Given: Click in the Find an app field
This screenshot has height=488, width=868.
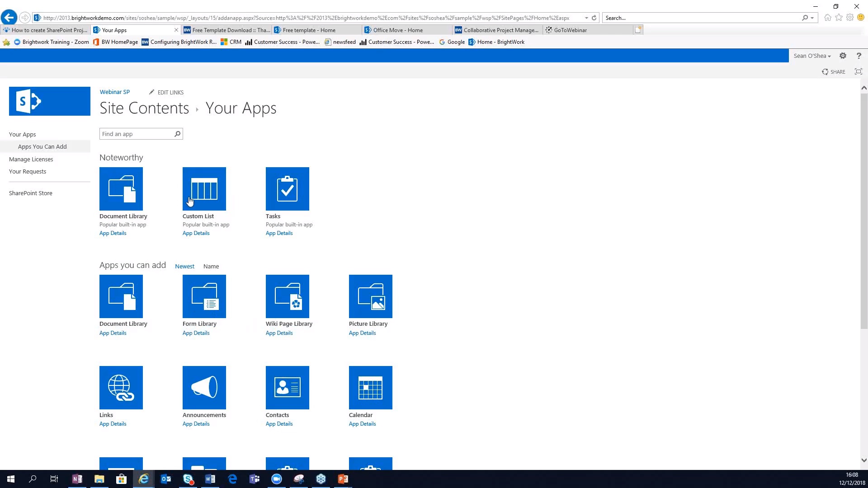Looking at the screenshot, I should pos(137,134).
